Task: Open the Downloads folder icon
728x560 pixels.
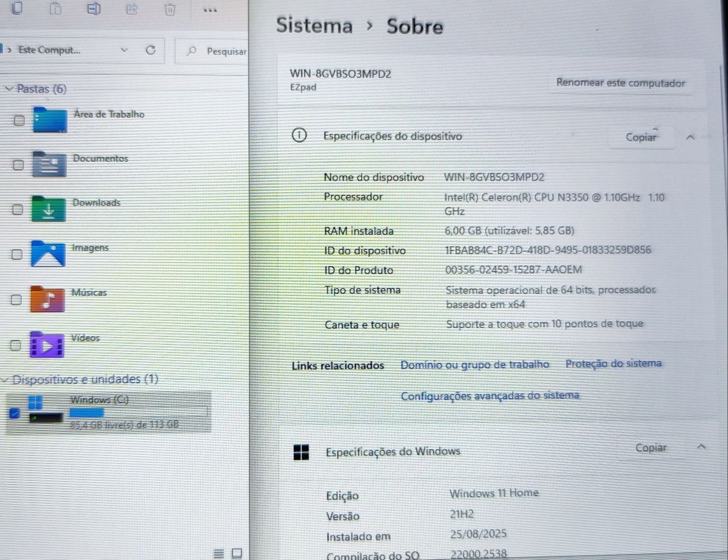Action: (x=49, y=208)
